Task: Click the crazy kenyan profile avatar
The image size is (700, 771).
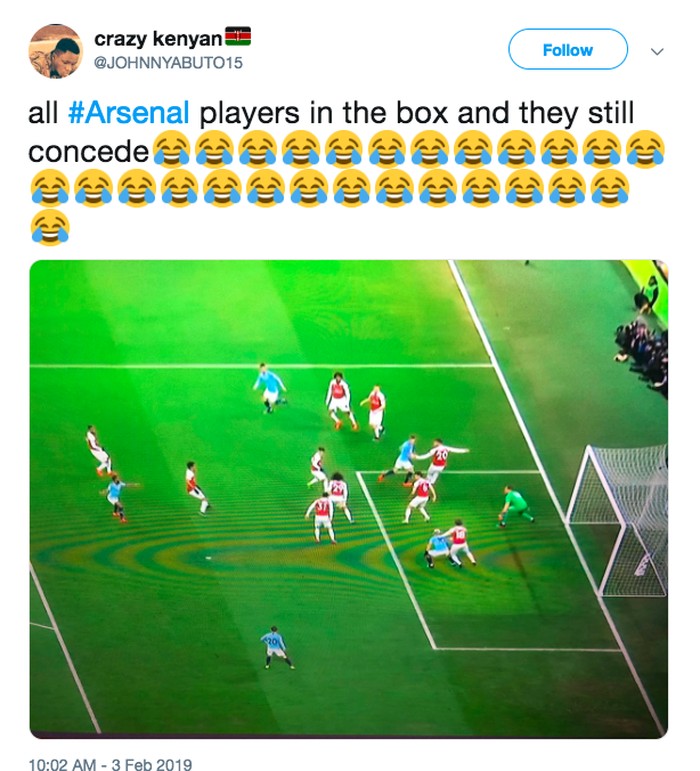Action: (x=54, y=50)
